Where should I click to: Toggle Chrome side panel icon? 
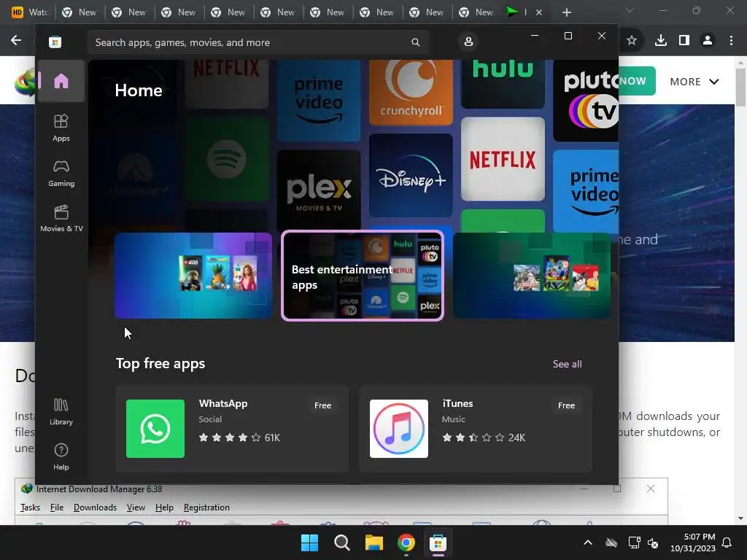[684, 41]
